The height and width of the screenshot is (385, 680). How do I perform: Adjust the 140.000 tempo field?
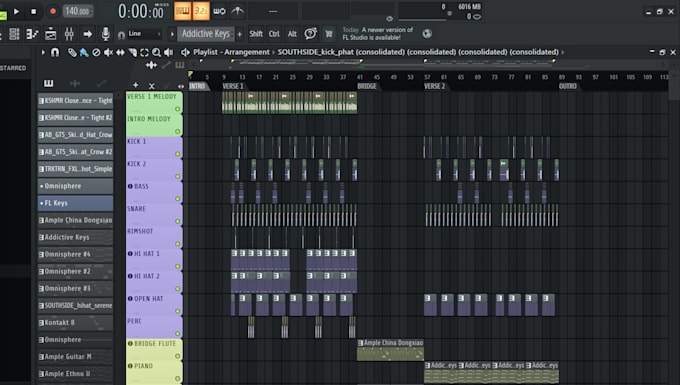[x=78, y=11]
